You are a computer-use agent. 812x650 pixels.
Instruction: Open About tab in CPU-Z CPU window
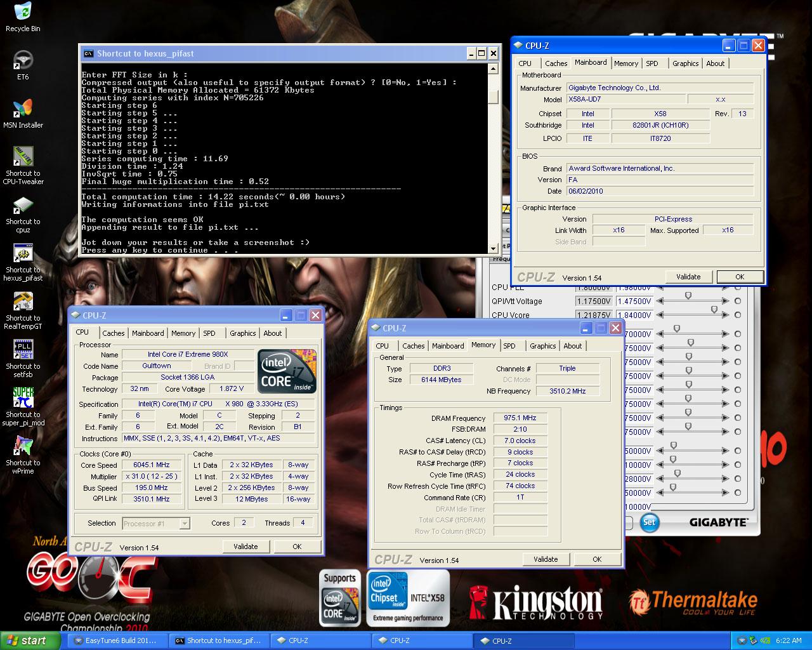(x=273, y=333)
